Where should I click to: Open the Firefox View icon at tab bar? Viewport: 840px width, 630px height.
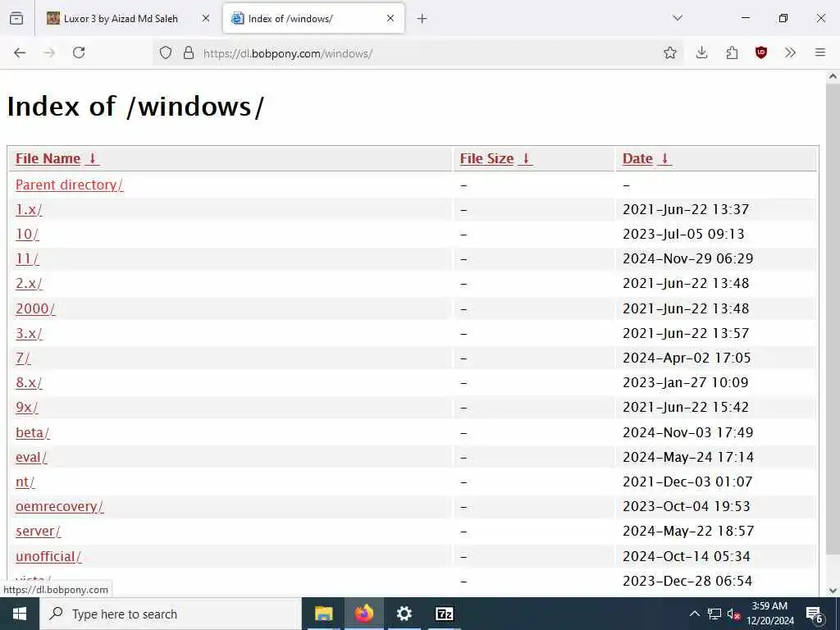coord(16,18)
